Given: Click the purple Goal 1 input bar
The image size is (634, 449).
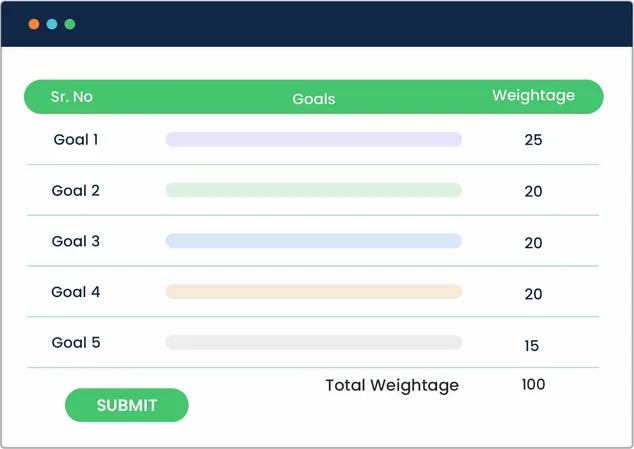Looking at the screenshot, I should 313,140.
